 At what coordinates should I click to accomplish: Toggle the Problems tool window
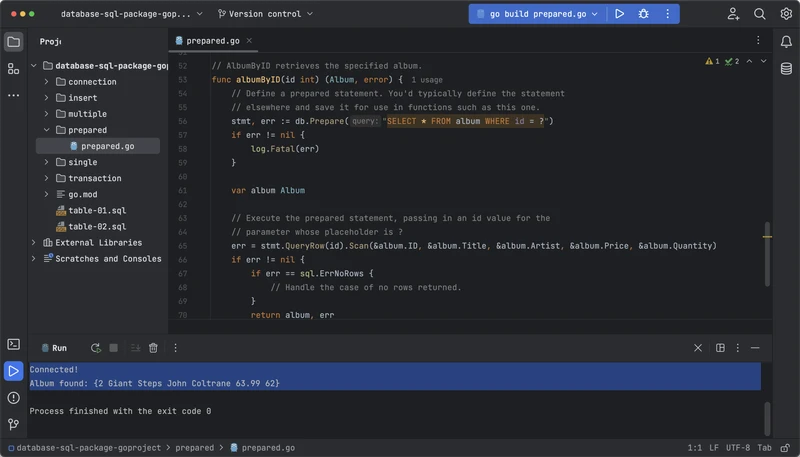[13, 397]
